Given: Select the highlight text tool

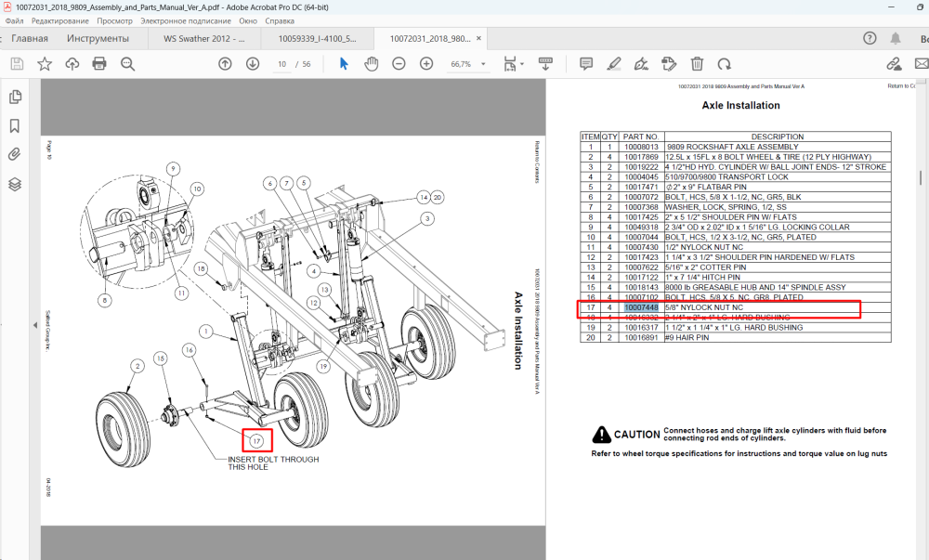Looking at the screenshot, I should 614,64.
